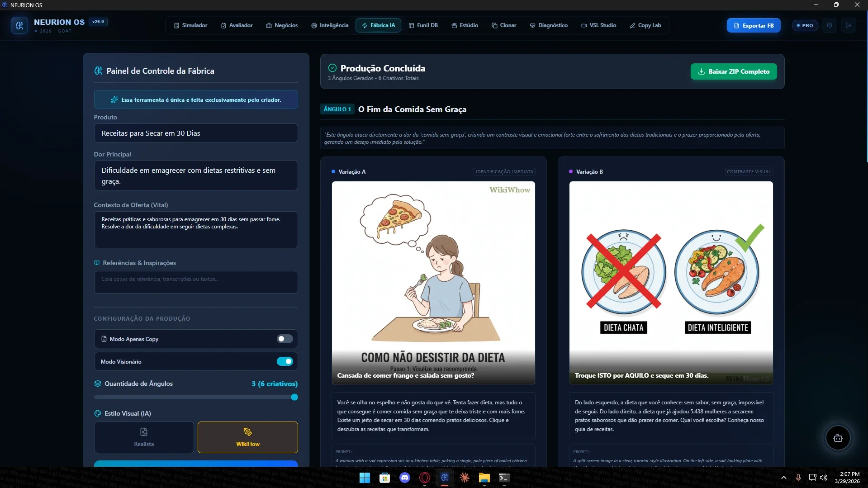
Task: Edit the Produto input field
Action: [196, 133]
